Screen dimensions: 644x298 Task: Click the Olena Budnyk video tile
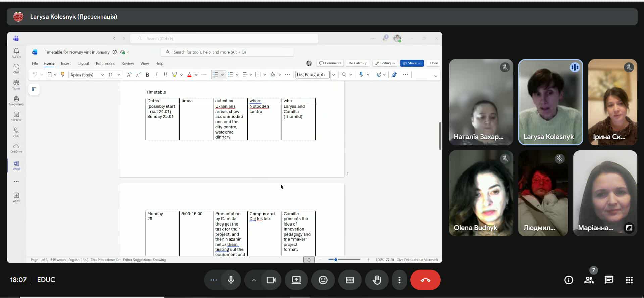481,193
